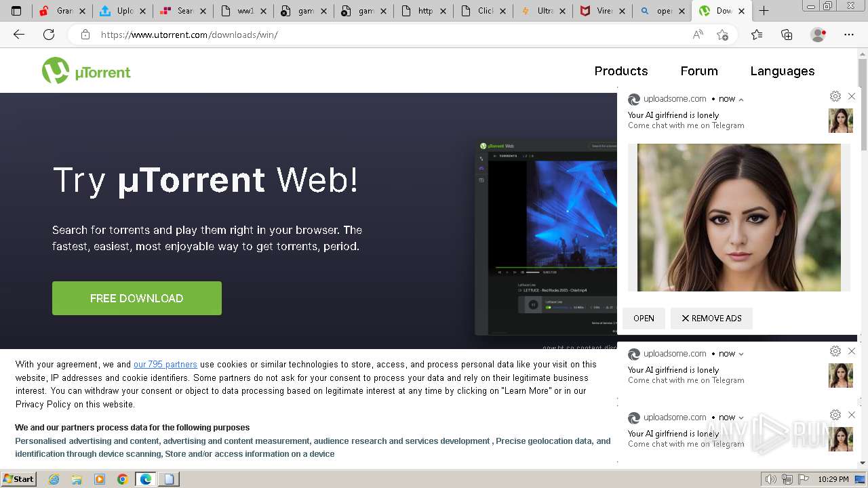This screenshot has height=488, width=868.
Task: Open the Favorites list icon
Action: point(757,35)
